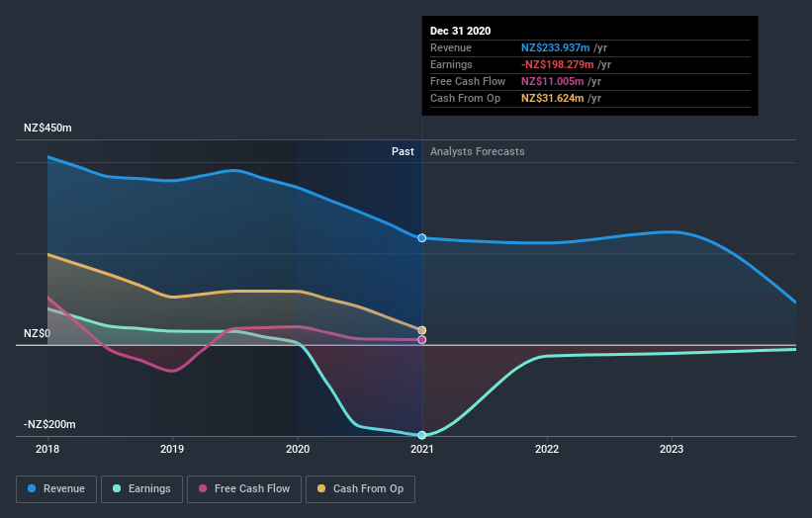The height and width of the screenshot is (518, 812).
Task: Click the Cash From Op label in tooltip
Action: 465,98
